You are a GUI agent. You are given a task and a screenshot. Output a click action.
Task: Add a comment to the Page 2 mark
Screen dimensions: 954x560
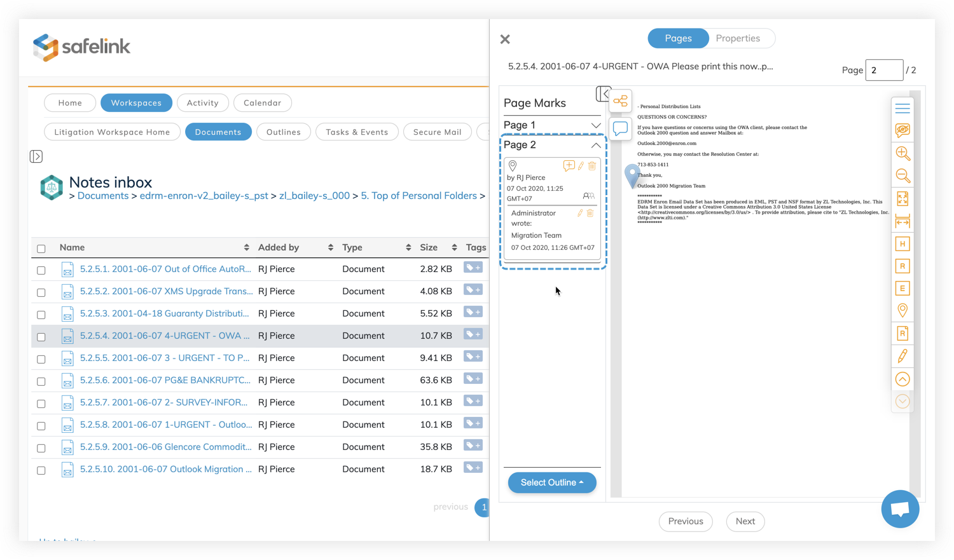pos(569,166)
